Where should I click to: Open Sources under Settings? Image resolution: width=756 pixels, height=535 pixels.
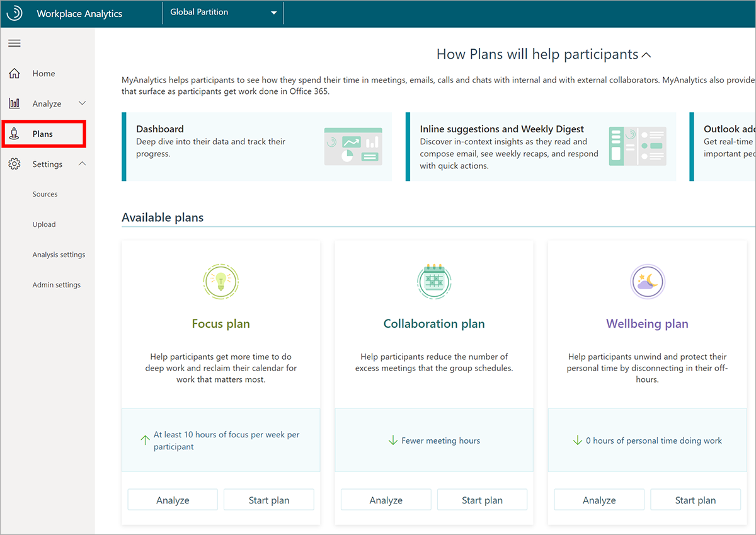pos(45,194)
